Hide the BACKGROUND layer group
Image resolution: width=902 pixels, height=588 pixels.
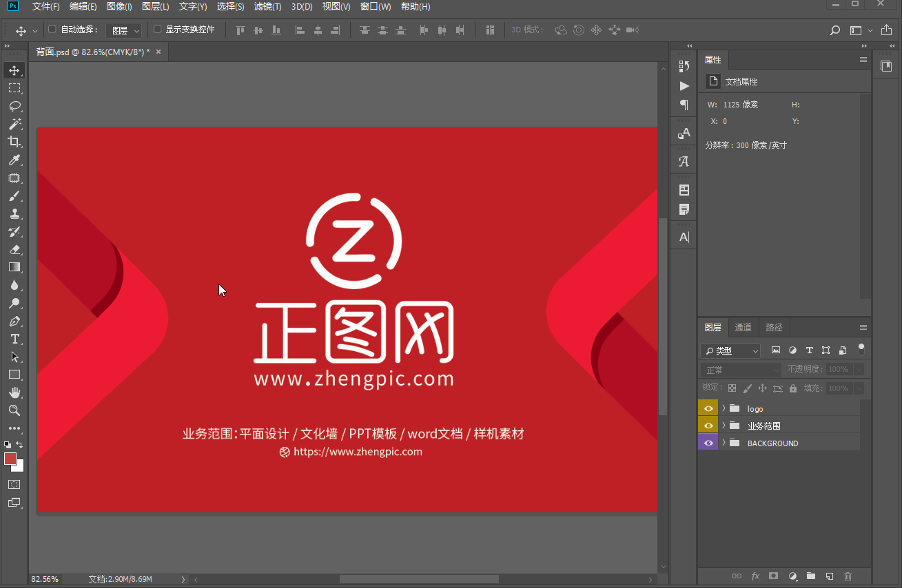708,443
